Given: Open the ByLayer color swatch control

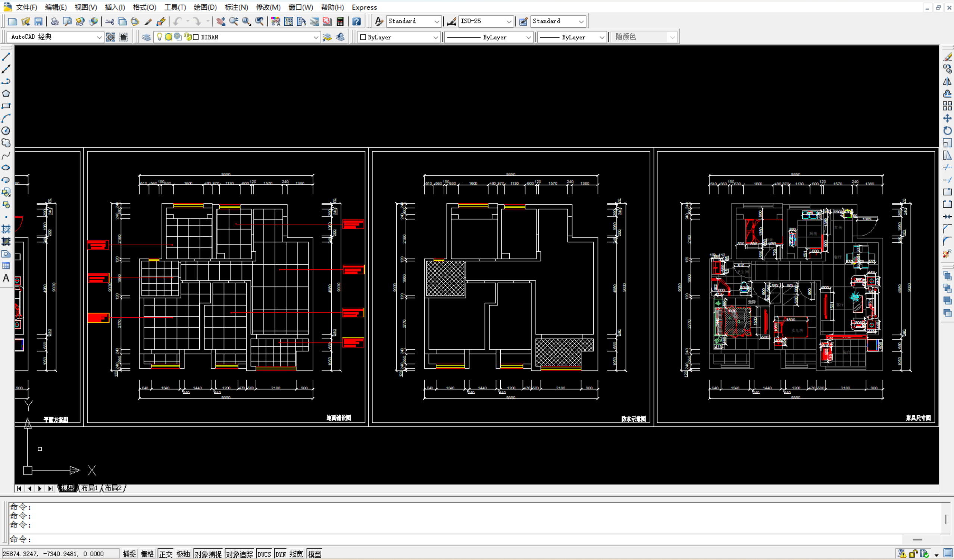Looking at the screenshot, I should pos(399,37).
